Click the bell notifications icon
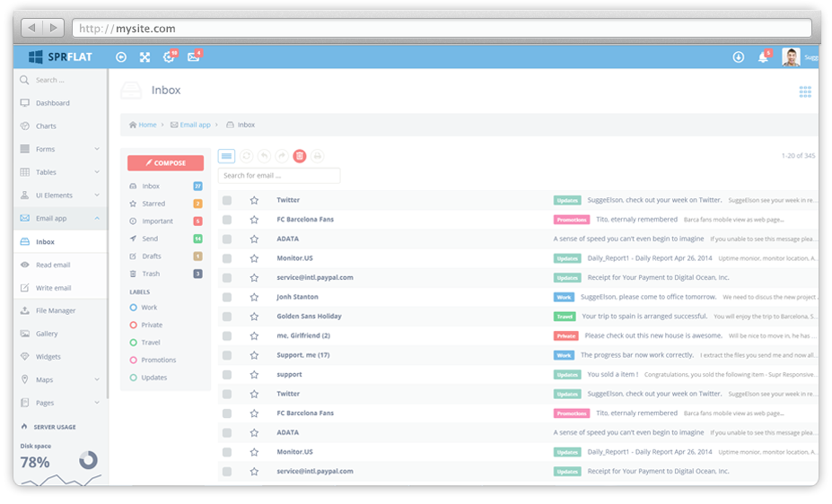This screenshot has width=832, height=504. pyautogui.click(x=763, y=57)
